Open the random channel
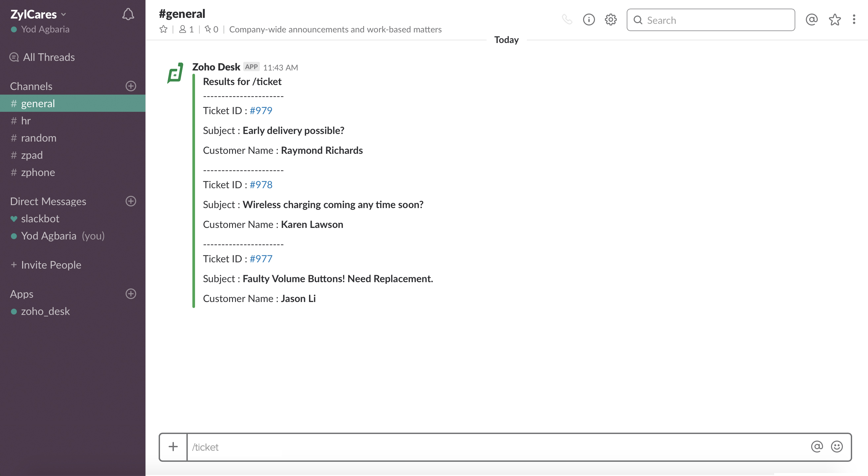Screen dimensions: 868x476 click(x=73, y=138)
